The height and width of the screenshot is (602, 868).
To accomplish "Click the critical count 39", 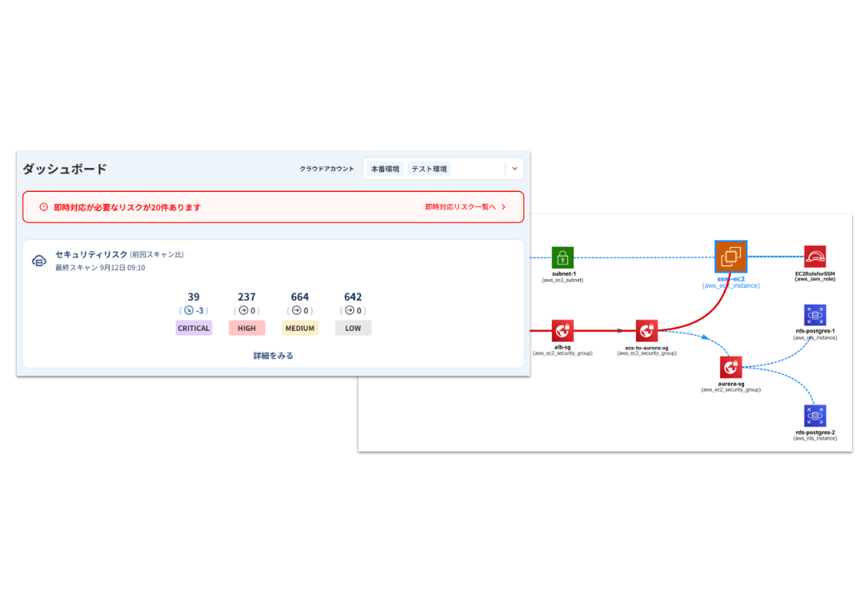I will [x=194, y=297].
